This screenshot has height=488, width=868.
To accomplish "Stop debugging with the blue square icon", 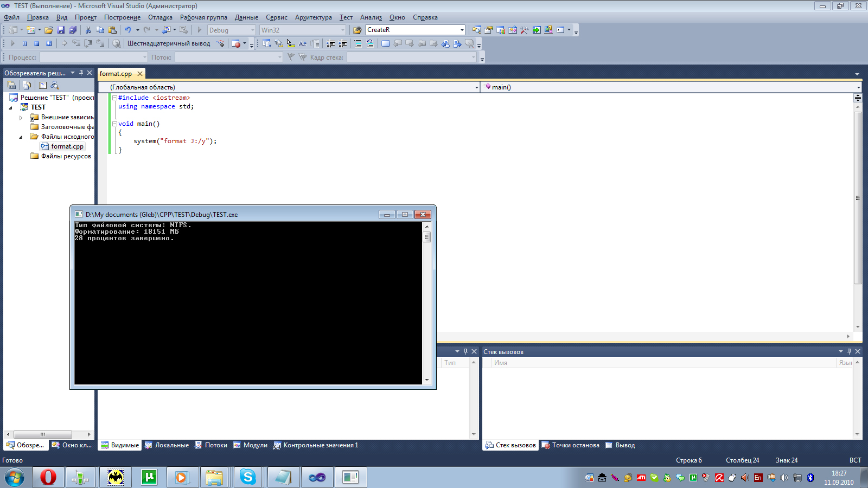I will click(x=36, y=43).
